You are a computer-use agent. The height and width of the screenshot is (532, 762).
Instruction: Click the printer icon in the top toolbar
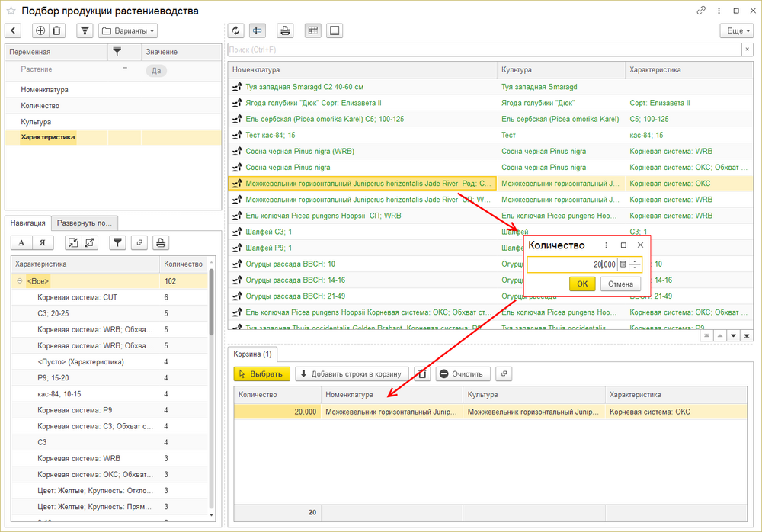(285, 30)
